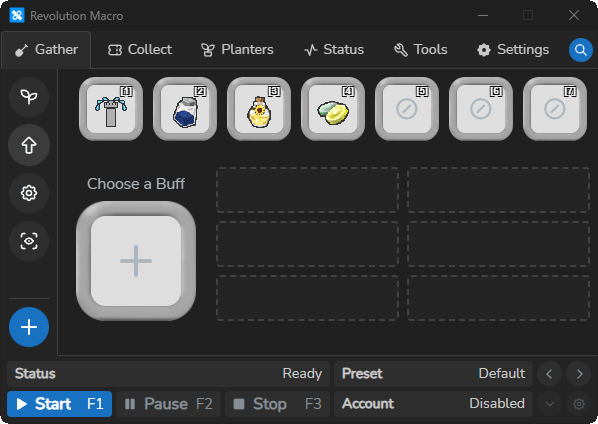The height and width of the screenshot is (424, 598).
Task: Expand the Account dropdown chevron
Action: (550, 404)
